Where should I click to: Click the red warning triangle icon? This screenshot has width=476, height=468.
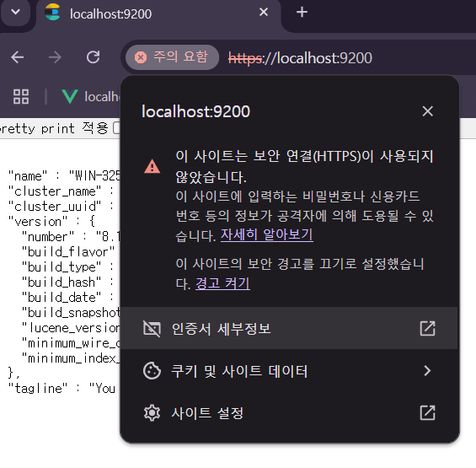click(152, 166)
